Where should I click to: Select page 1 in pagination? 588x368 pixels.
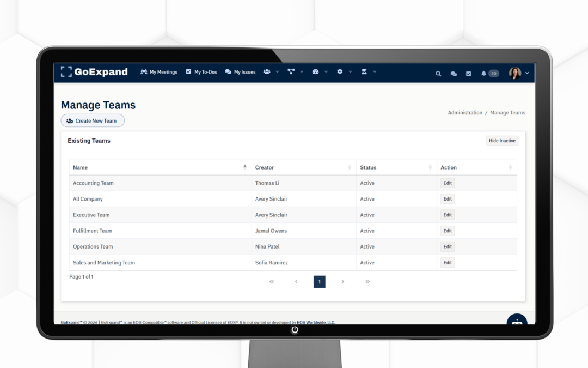[319, 282]
